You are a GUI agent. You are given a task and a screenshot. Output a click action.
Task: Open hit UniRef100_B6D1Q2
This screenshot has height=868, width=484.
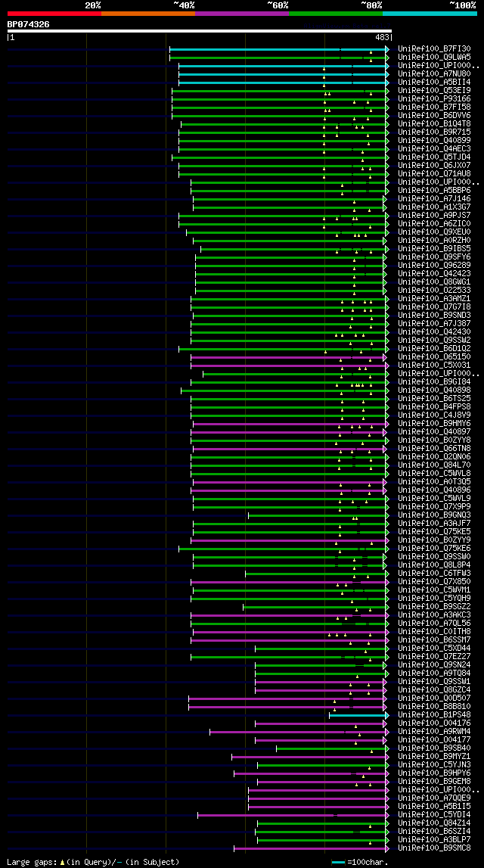pos(434,349)
